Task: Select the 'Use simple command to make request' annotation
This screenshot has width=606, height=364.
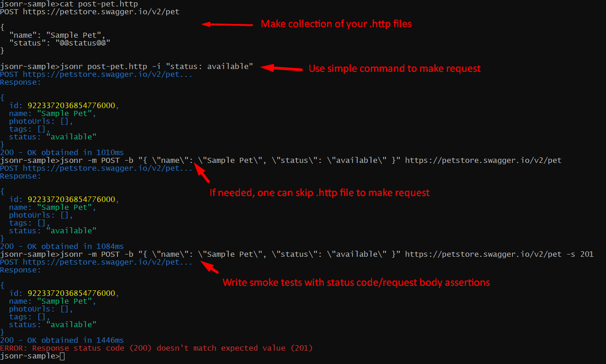Action: (394, 69)
